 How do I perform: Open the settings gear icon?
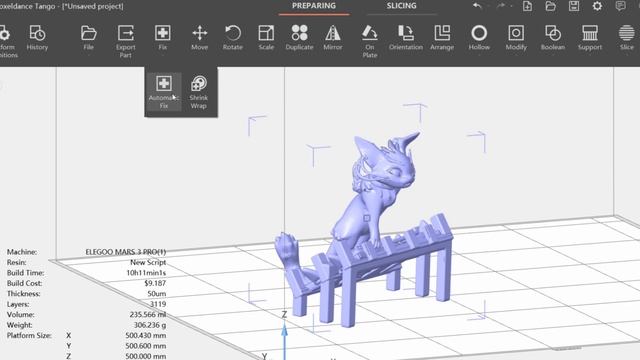pos(597,6)
